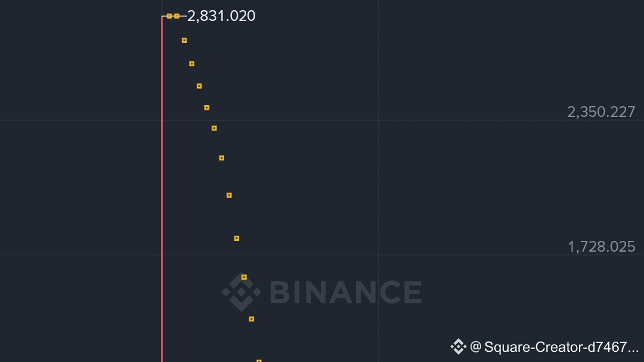Viewport: 644px width, 362px height.
Task: Select the lowest fully visible yellow marker
Action: pos(252,319)
